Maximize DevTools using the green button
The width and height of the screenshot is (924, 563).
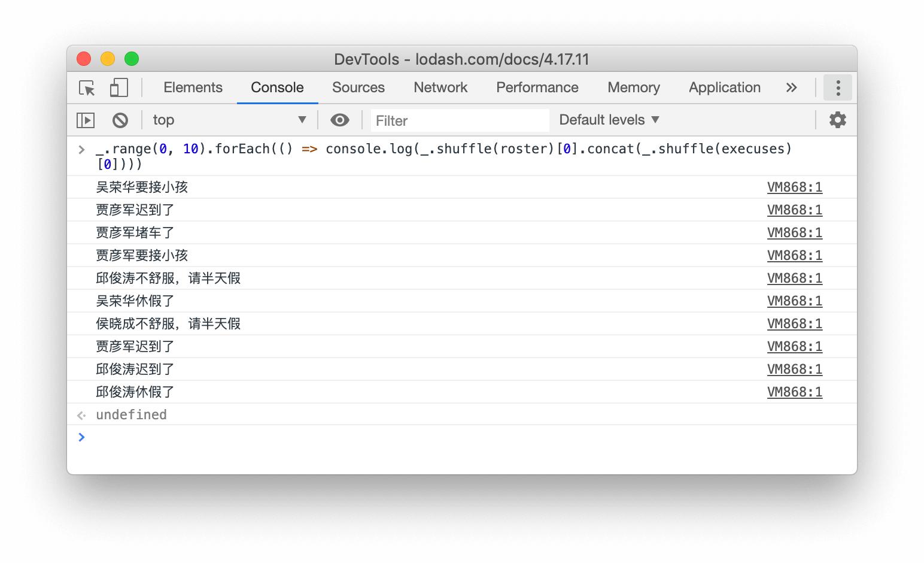tap(132, 59)
